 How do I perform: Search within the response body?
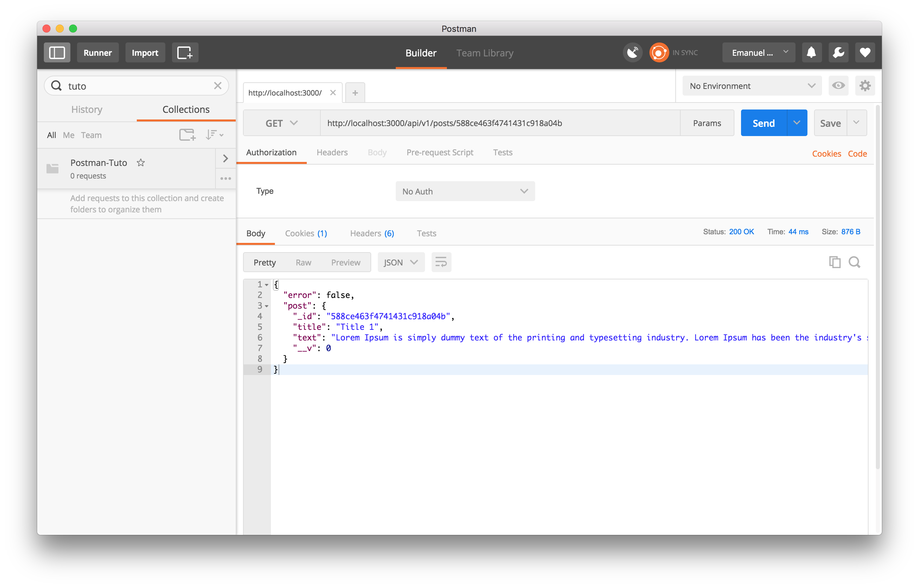855,262
